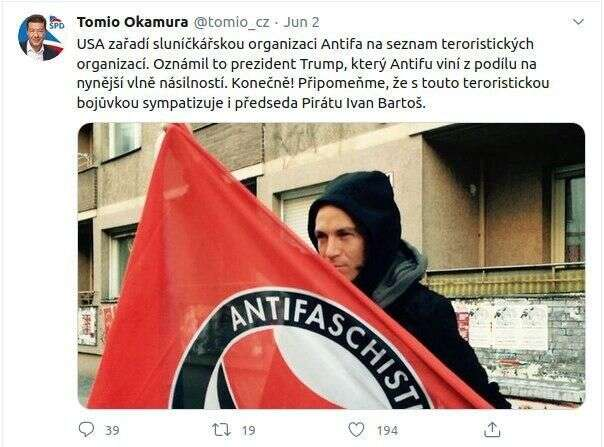Like the tweet with the heart icon
The height and width of the screenshot is (447, 604).
click(x=356, y=429)
